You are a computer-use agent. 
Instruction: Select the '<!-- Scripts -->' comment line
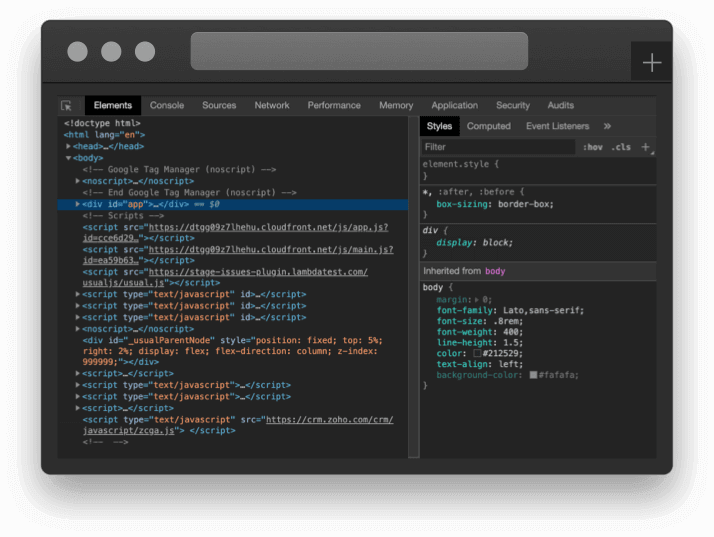[x=123, y=215]
